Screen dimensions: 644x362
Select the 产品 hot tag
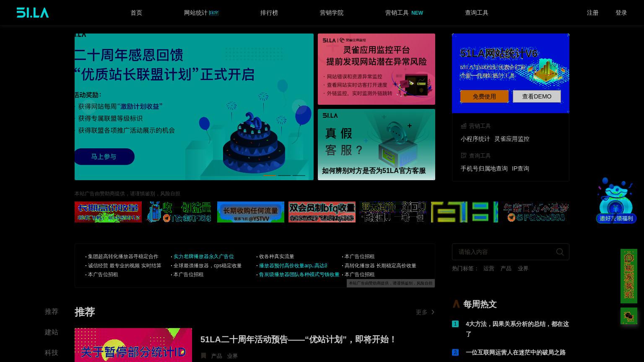tap(506, 269)
